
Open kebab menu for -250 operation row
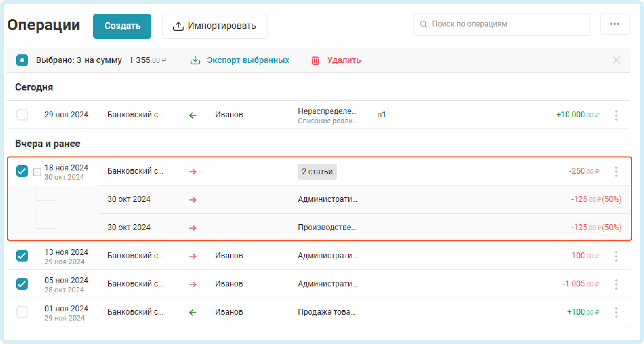(616, 172)
